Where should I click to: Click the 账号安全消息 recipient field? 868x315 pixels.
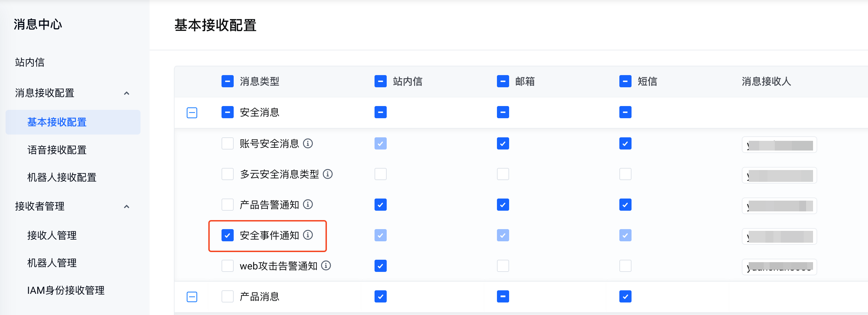779,145
